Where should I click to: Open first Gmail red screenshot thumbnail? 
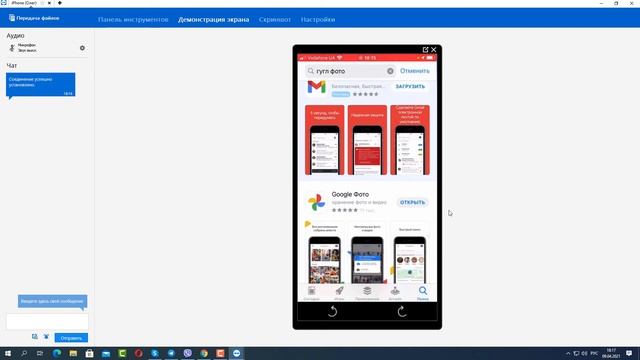324,140
